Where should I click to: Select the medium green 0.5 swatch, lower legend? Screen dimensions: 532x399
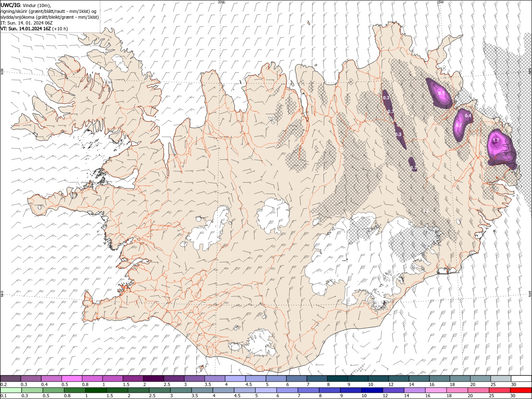pyautogui.click(x=53, y=390)
